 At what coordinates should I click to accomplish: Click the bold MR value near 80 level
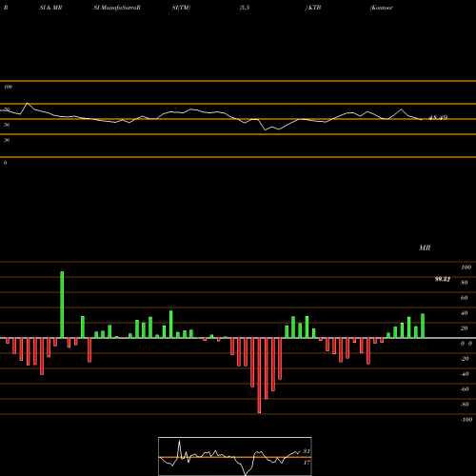pos(443,279)
